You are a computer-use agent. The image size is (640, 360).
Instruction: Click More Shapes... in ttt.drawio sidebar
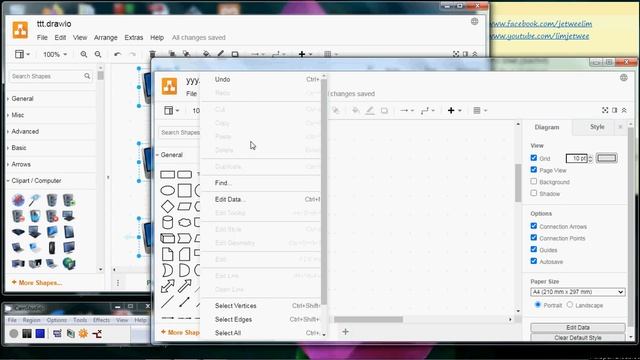pyautogui.click(x=37, y=282)
